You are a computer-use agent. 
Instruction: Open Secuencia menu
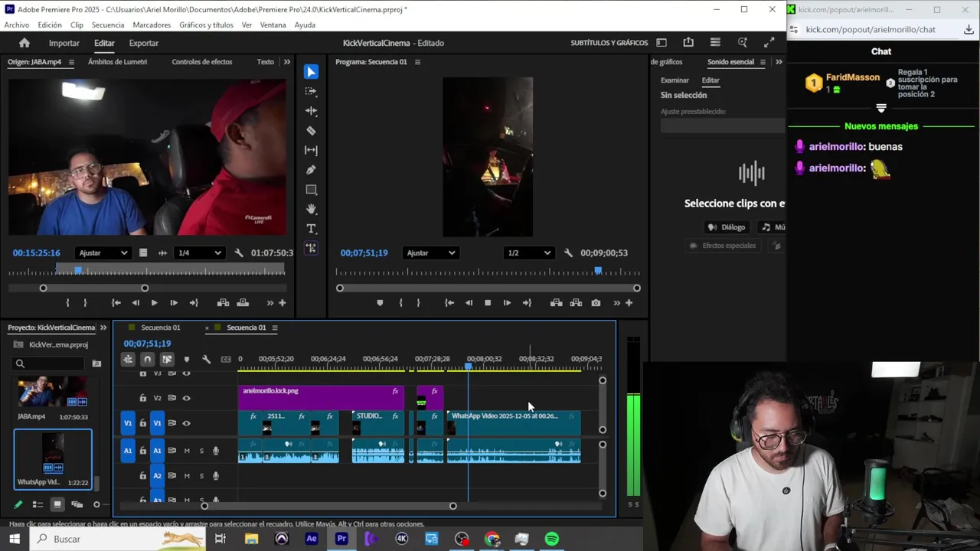coord(107,25)
